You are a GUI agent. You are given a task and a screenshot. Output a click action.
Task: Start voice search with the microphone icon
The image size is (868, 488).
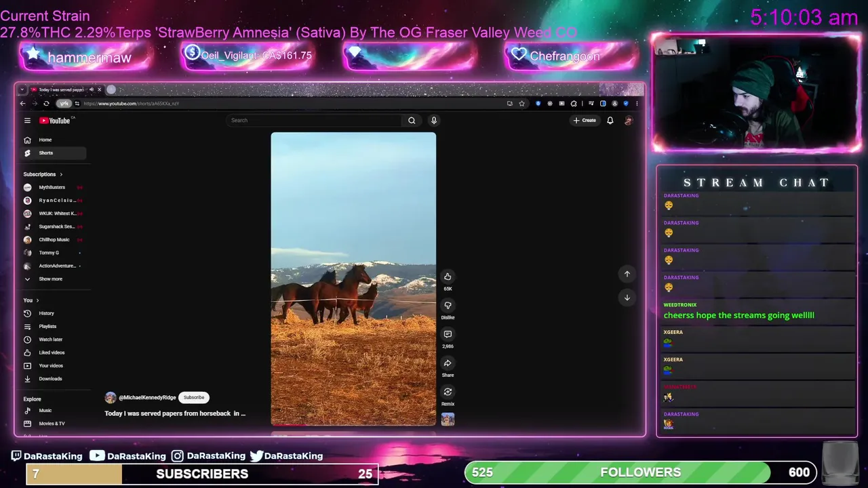point(434,121)
